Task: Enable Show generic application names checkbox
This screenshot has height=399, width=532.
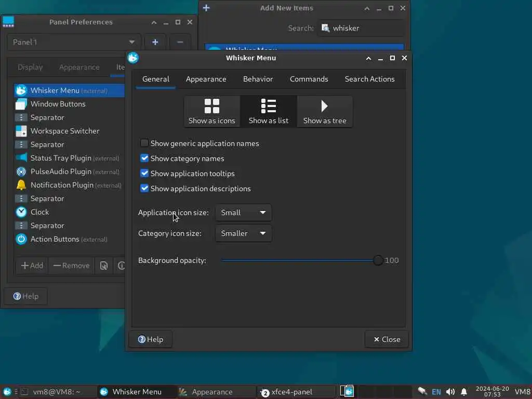Action: coord(144,143)
